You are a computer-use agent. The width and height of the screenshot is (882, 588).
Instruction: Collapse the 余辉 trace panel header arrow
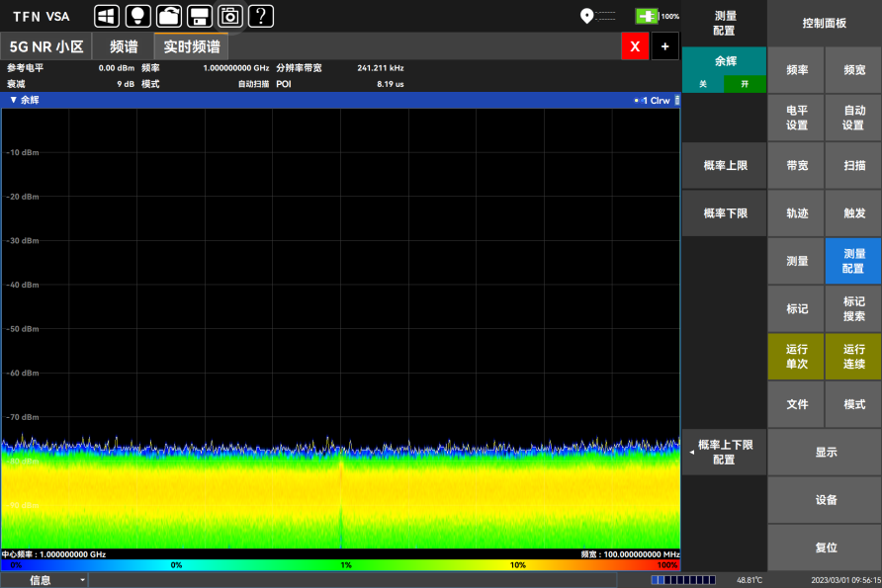coord(13,100)
